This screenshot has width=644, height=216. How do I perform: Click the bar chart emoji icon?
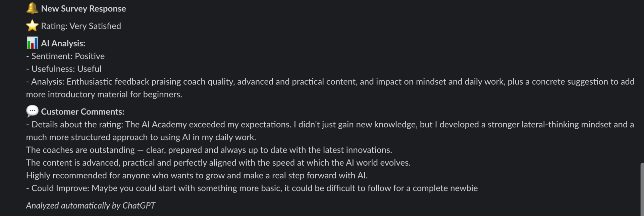tap(32, 43)
